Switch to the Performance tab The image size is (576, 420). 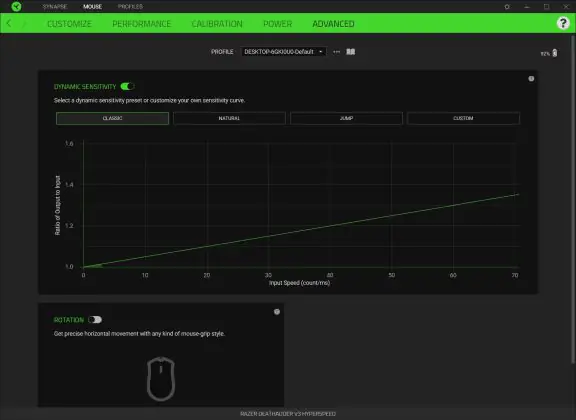tap(142, 24)
